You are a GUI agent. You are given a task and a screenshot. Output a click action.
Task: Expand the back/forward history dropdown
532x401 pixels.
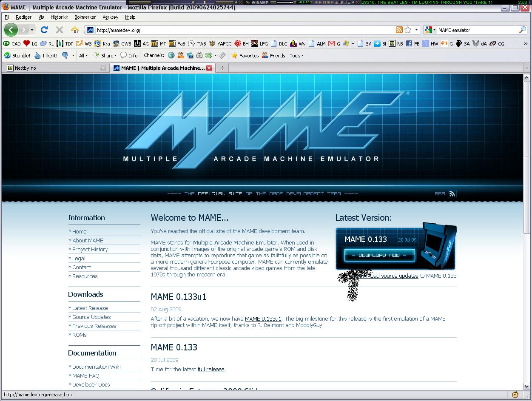32,30
